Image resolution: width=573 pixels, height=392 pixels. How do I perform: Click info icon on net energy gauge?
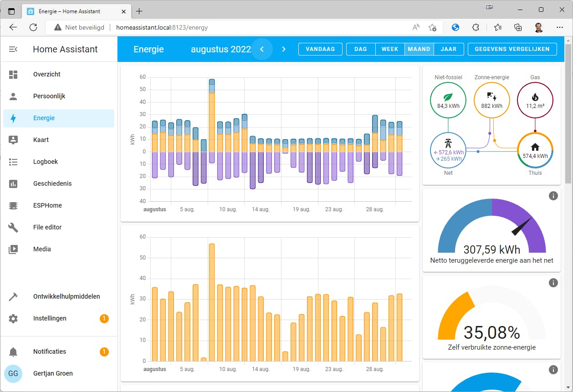[x=553, y=196]
